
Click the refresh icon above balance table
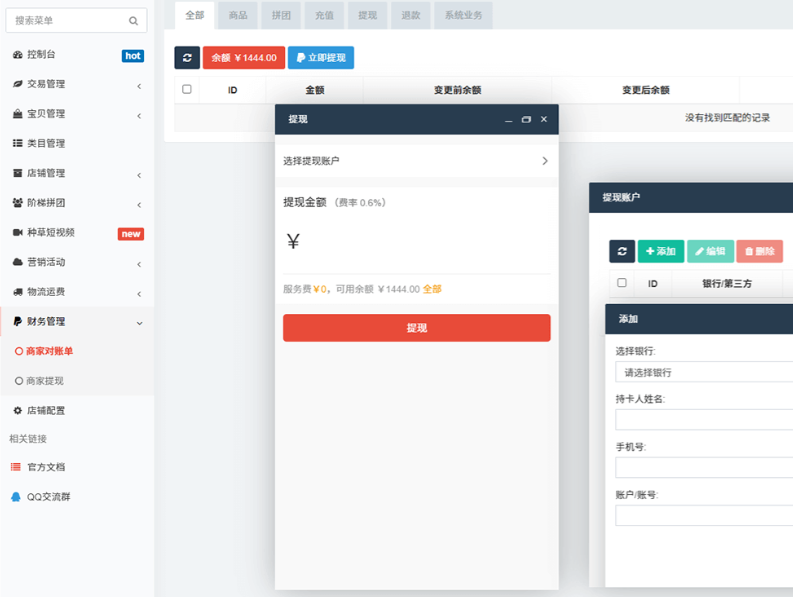point(187,58)
